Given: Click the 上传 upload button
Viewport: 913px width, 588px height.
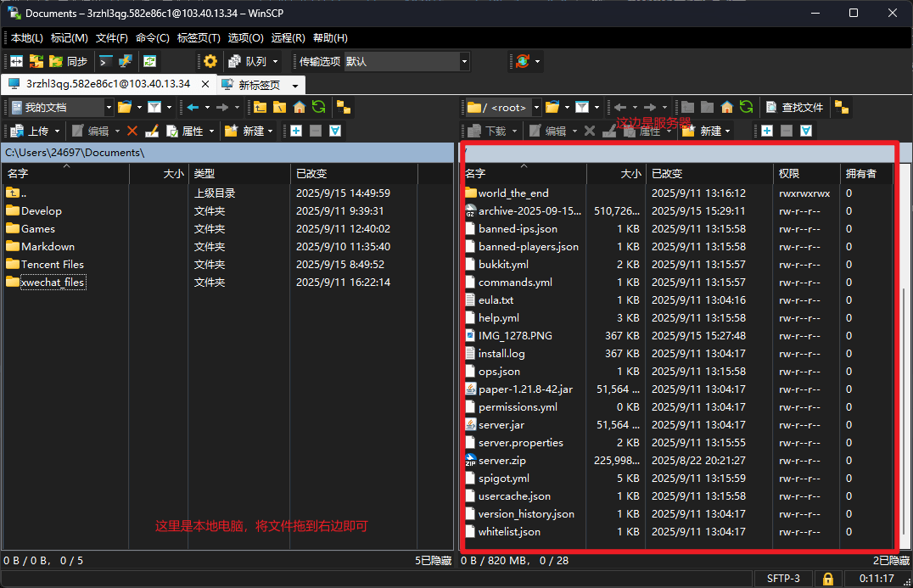Looking at the screenshot, I should [31, 131].
